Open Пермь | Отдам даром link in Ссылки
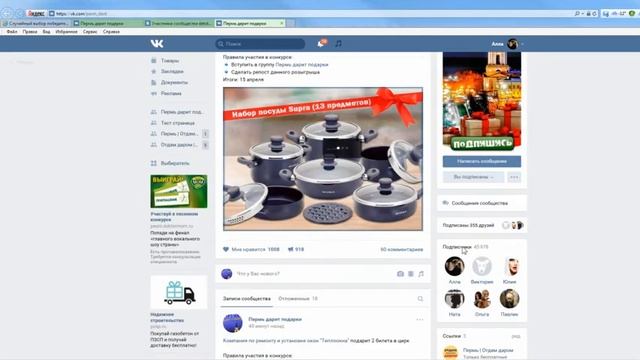Viewport: 640px width, 360px height. [488, 350]
